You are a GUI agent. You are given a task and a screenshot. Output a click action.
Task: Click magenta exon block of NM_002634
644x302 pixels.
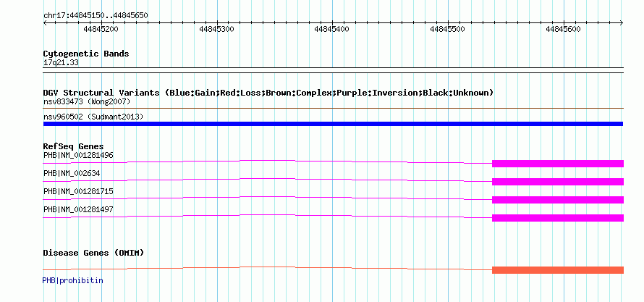(x=558, y=182)
